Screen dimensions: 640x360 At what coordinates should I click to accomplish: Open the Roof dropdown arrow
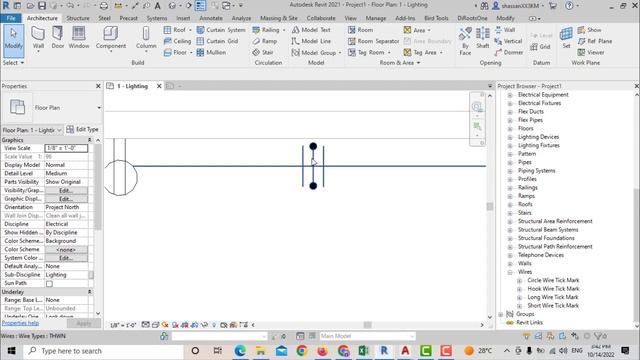click(190, 30)
